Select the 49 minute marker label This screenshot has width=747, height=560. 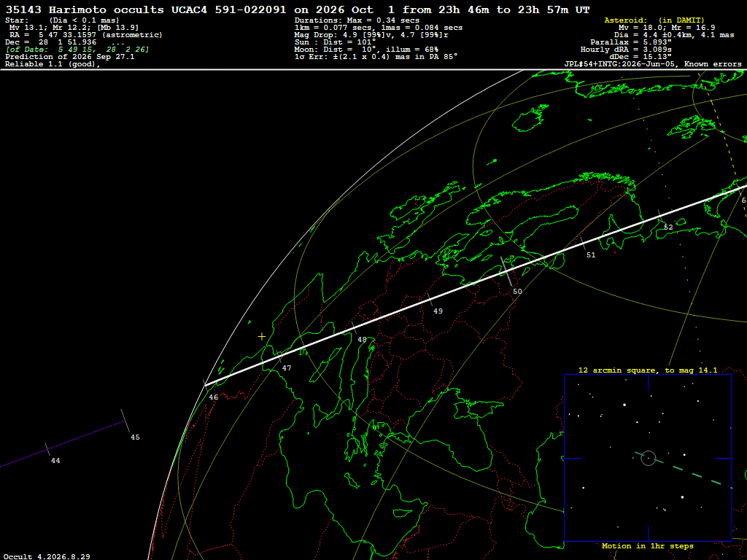(x=438, y=311)
